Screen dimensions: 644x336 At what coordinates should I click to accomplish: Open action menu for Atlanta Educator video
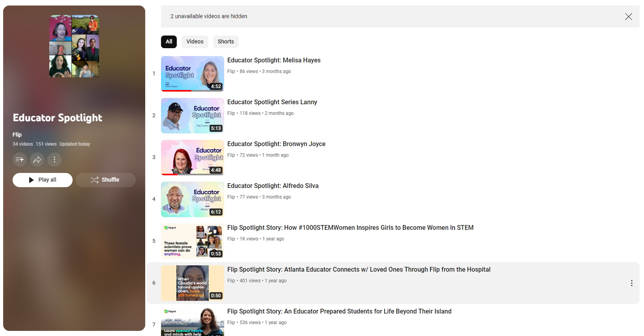(632, 283)
